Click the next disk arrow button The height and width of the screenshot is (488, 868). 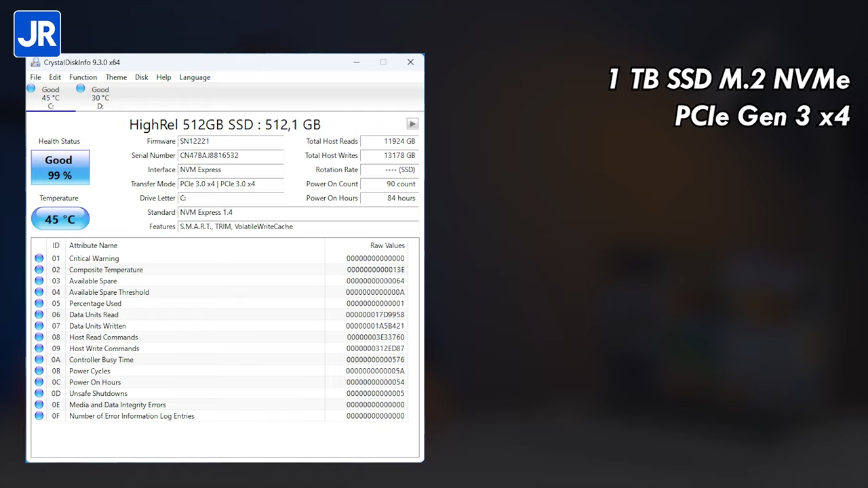point(412,124)
